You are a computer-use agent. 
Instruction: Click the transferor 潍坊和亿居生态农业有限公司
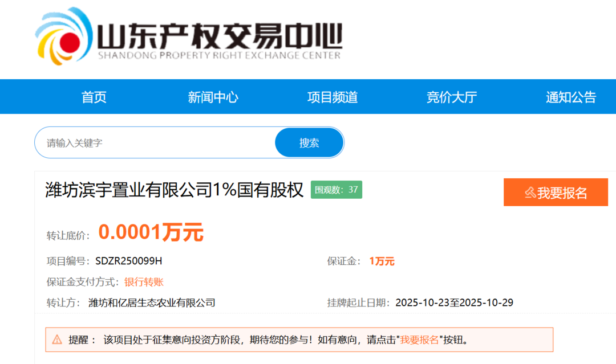(152, 302)
